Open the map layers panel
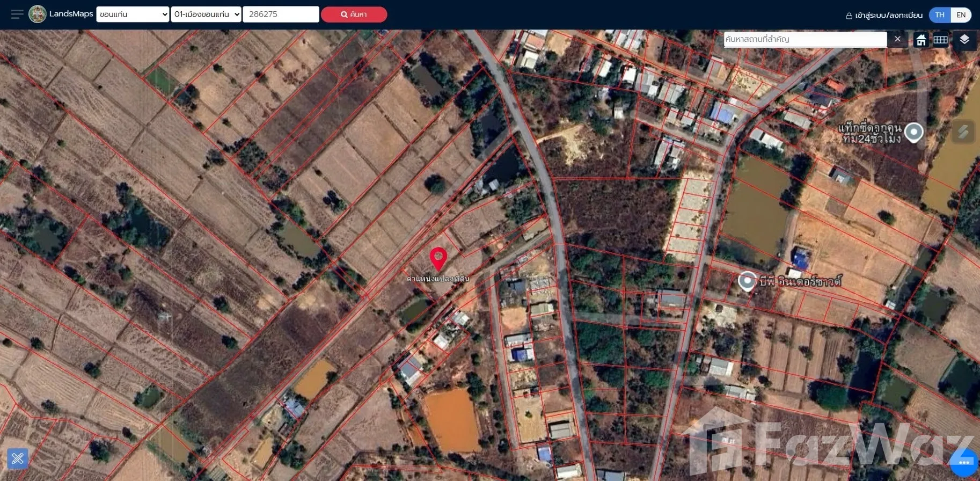Screen dimensions: 980x481 pyautogui.click(x=964, y=40)
